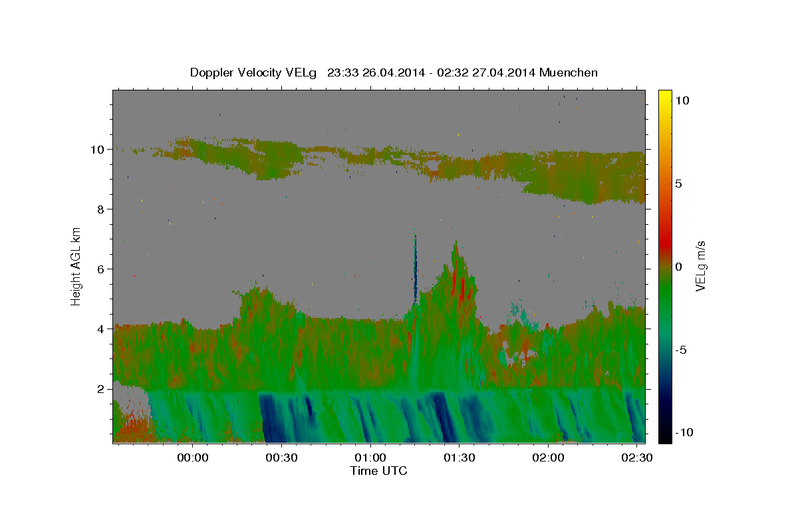
Task: Click the 'Time UTC' x-axis label
Action: point(378,471)
